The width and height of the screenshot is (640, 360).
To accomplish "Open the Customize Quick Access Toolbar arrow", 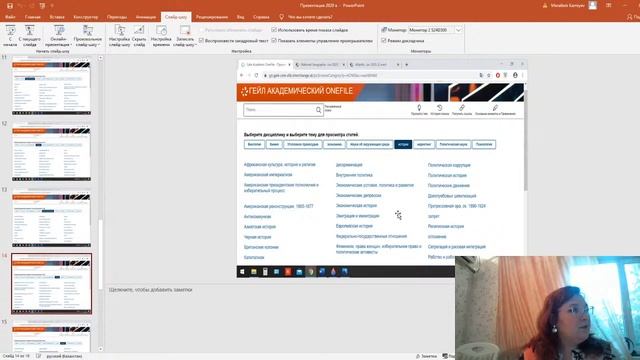I will tap(52, 6).
